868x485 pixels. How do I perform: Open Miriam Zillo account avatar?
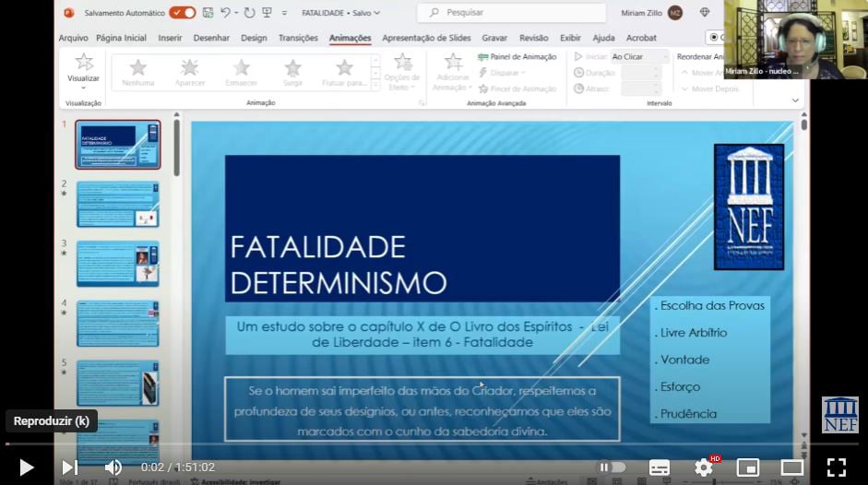pos(675,12)
